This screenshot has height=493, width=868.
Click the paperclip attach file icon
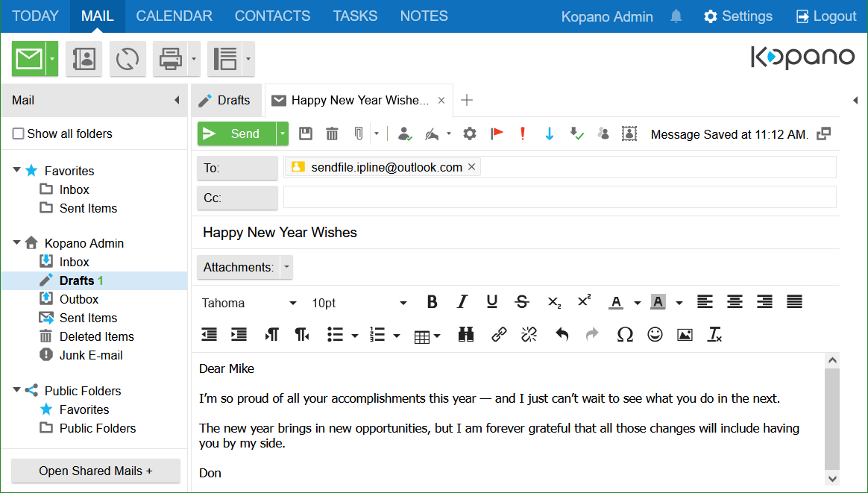[x=359, y=134]
